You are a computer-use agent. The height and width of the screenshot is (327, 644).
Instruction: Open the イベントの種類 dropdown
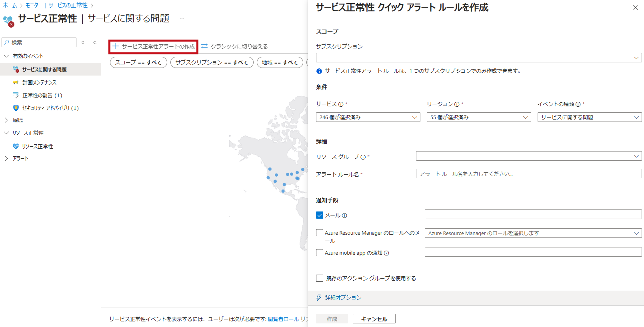[590, 117]
